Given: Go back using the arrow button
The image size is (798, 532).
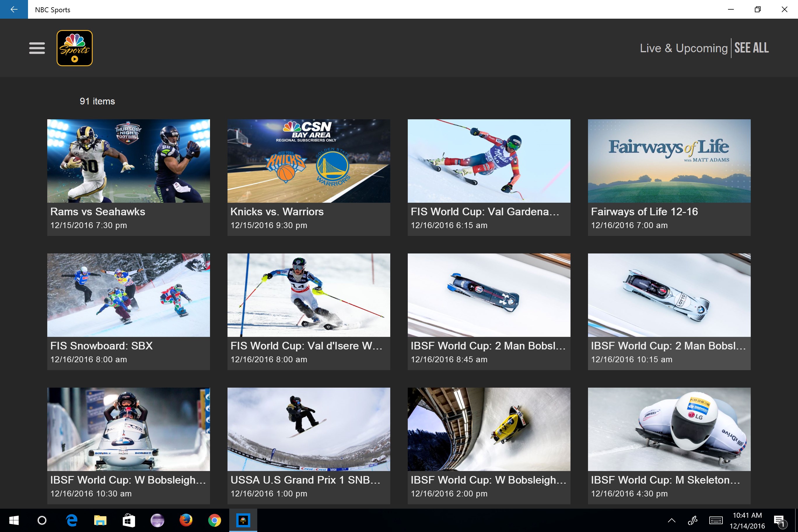Looking at the screenshot, I should click(14, 9).
